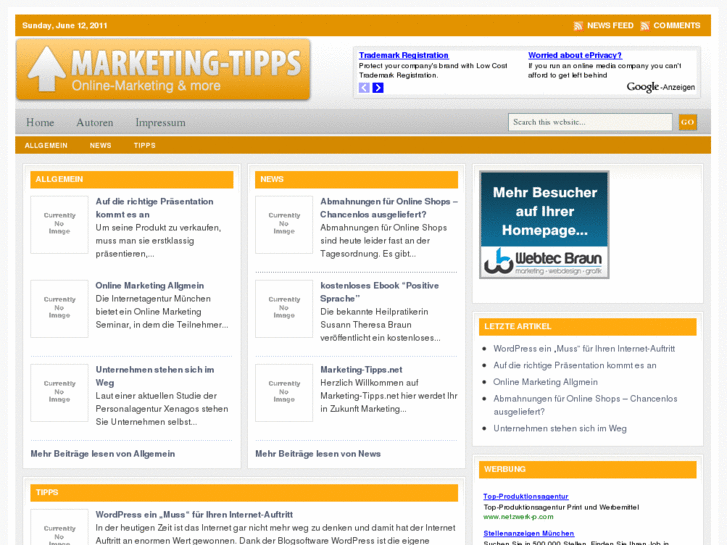
Task: Go to the Home menu item
Action: tap(40, 122)
